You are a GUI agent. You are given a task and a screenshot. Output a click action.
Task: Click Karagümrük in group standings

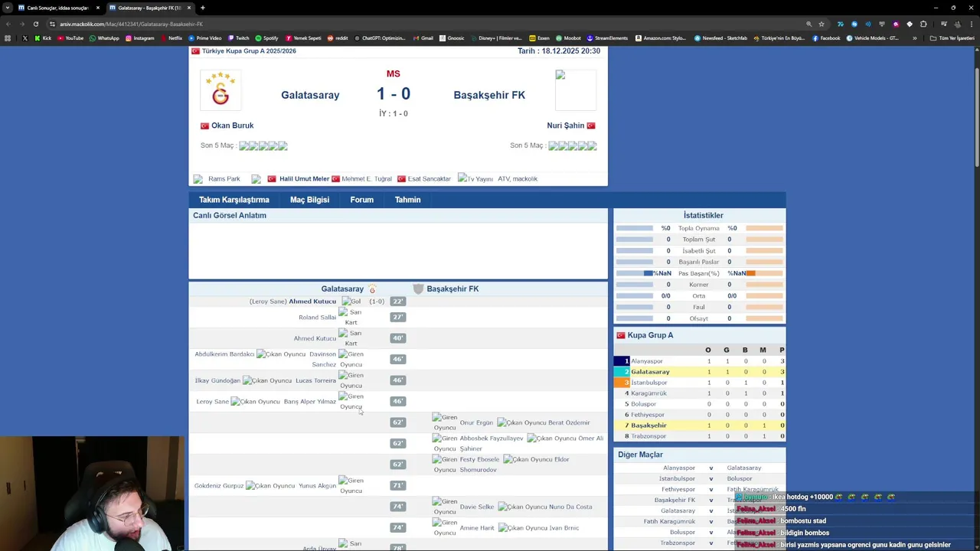(648, 393)
